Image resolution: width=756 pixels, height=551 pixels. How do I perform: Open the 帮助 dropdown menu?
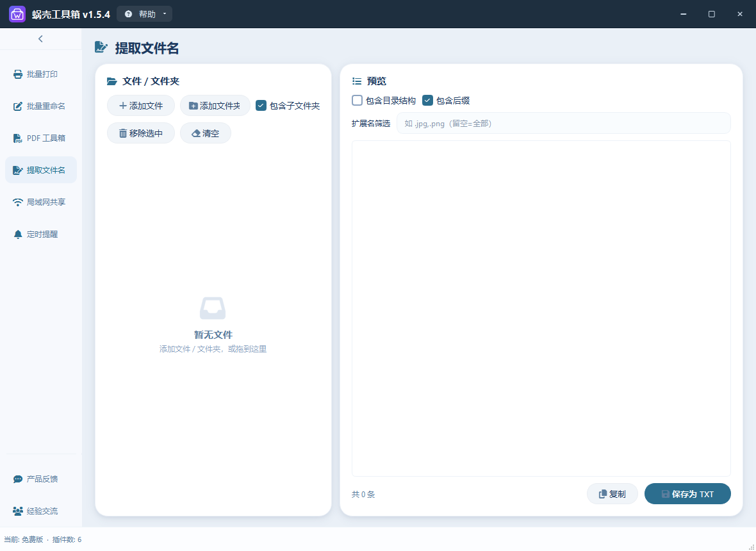pyautogui.click(x=144, y=14)
